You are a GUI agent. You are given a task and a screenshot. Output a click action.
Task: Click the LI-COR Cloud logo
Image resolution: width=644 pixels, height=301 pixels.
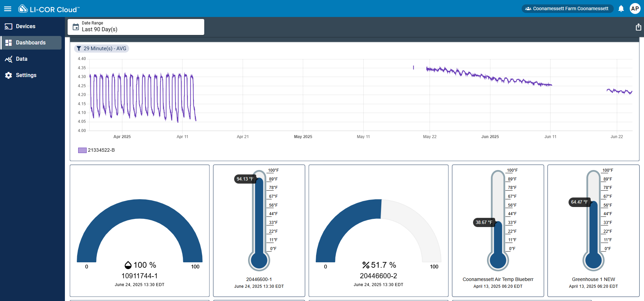49,9
